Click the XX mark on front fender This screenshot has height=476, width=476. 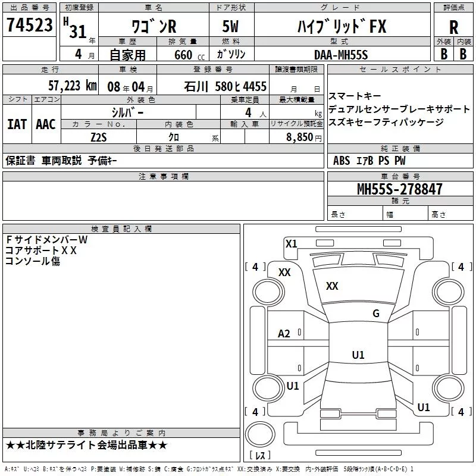284,273
